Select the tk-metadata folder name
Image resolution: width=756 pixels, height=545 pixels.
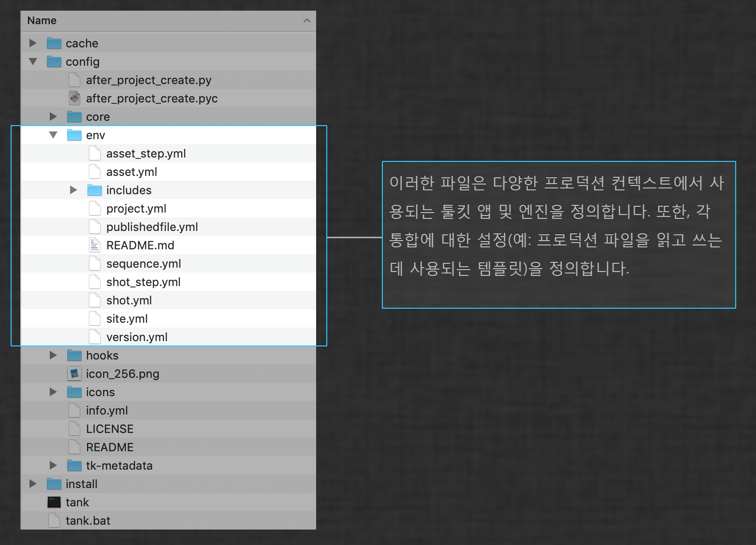119,466
